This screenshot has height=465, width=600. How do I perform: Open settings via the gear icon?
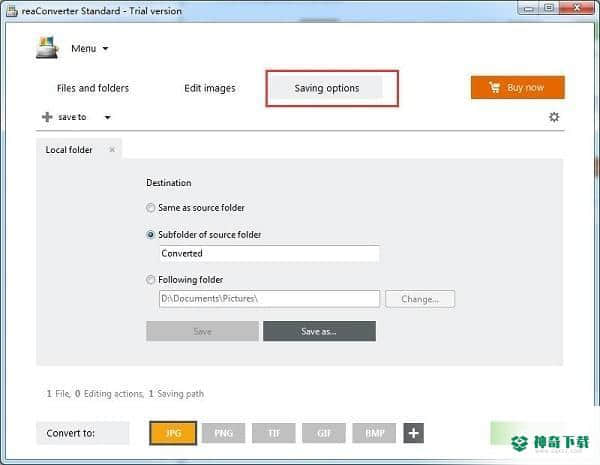(554, 117)
